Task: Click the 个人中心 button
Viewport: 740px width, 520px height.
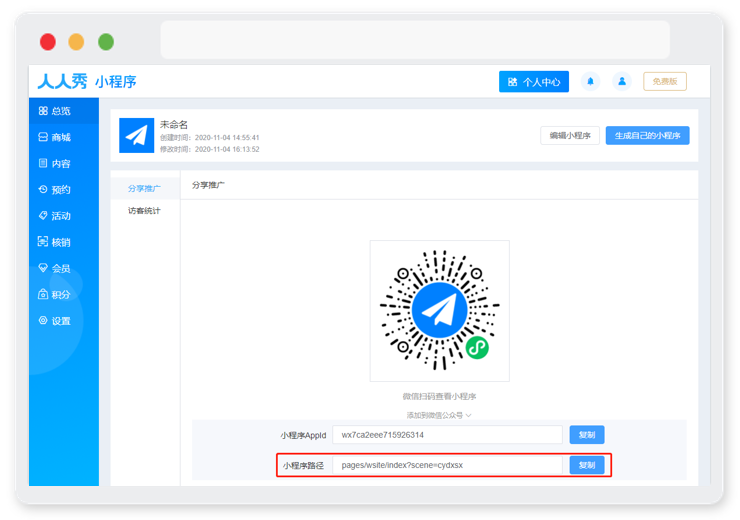Action: [x=534, y=82]
